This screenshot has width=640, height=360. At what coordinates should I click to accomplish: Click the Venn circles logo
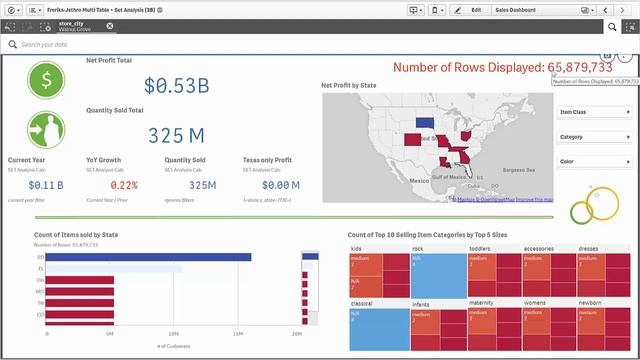click(595, 205)
